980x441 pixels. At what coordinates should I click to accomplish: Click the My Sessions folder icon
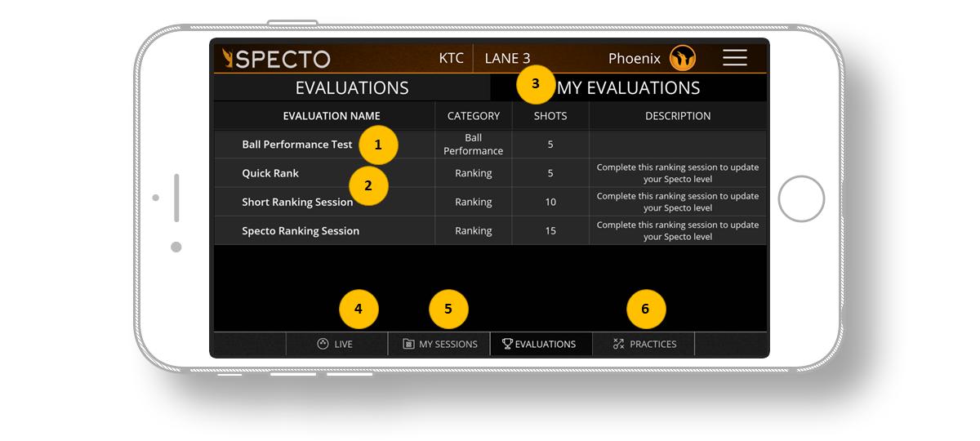coord(408,344)
